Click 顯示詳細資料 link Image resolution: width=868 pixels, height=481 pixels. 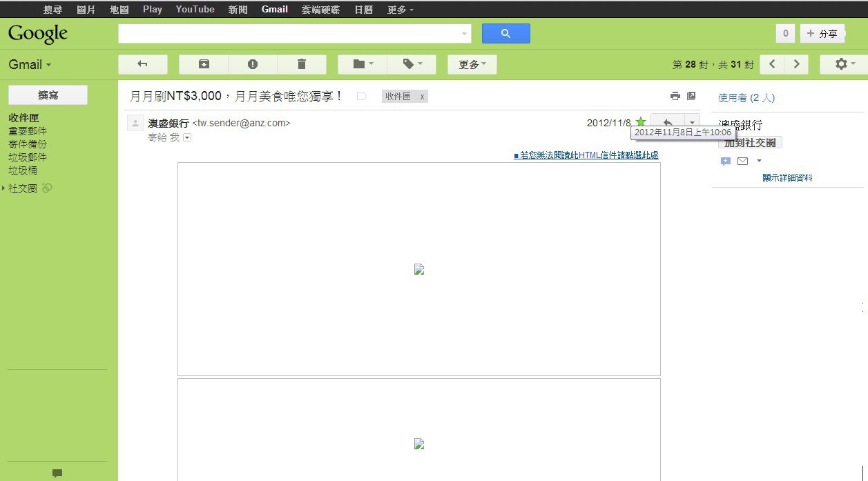click(x=787, y=177)
